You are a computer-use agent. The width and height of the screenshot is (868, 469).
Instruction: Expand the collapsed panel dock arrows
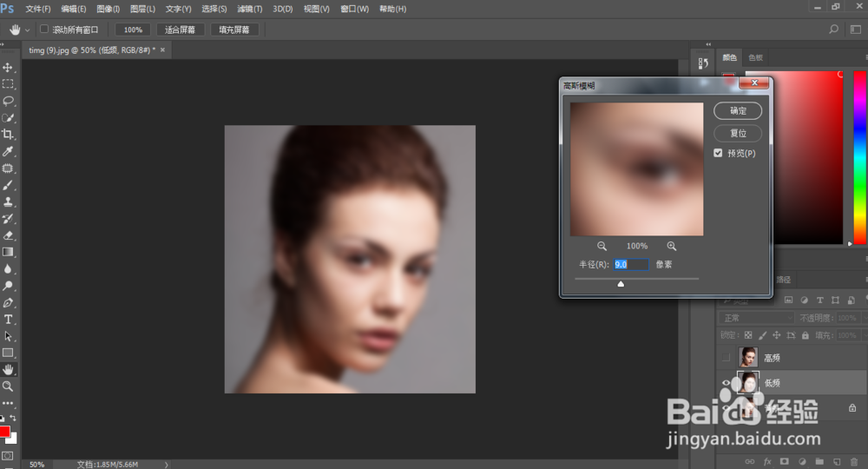pyautogui.click(x=708, y=44)
